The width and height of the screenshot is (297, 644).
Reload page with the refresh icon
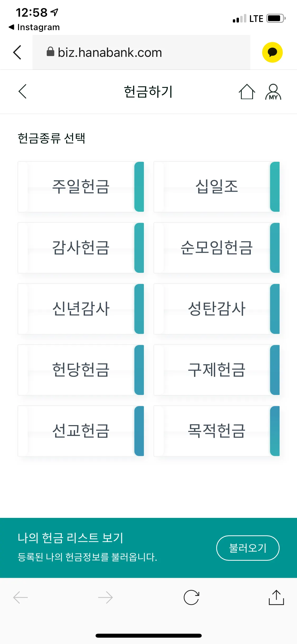pos(191,597)
